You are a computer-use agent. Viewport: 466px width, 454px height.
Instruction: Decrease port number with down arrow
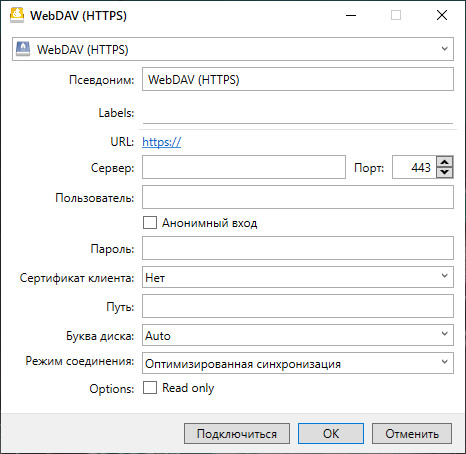(445, 172)
